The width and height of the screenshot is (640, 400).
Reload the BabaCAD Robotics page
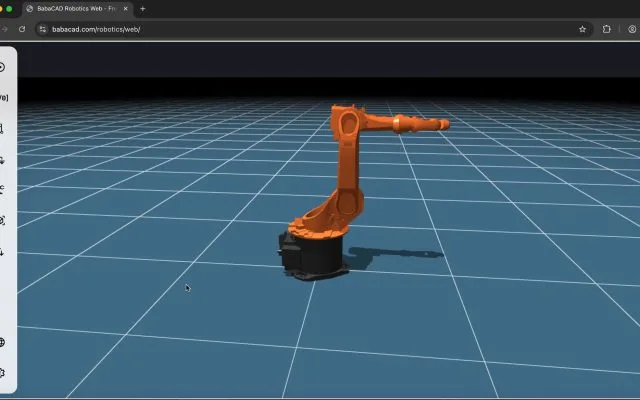point(22,29)
